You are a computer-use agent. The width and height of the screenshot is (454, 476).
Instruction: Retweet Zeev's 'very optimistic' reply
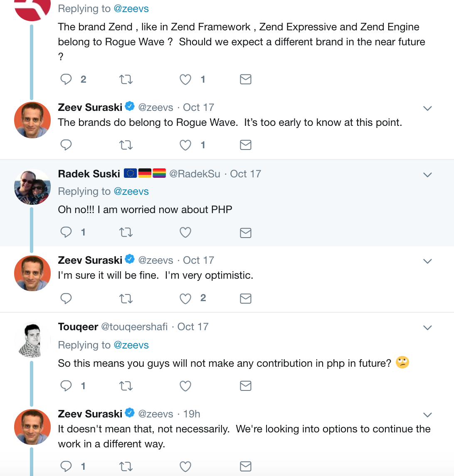pos(126,298)
